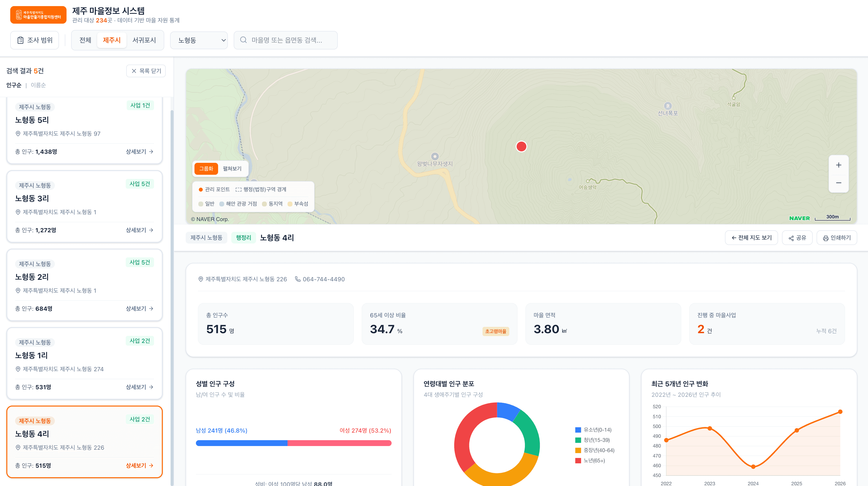Expand 노형동 5리 details via 상세보기
Image resolution: width=868 pixels, height=486 pixels.
coord(139,152)
